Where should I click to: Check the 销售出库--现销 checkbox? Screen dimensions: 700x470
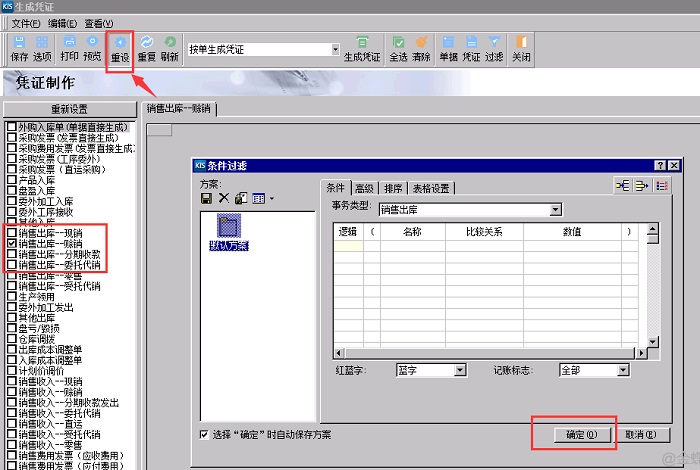pos(12,232)
